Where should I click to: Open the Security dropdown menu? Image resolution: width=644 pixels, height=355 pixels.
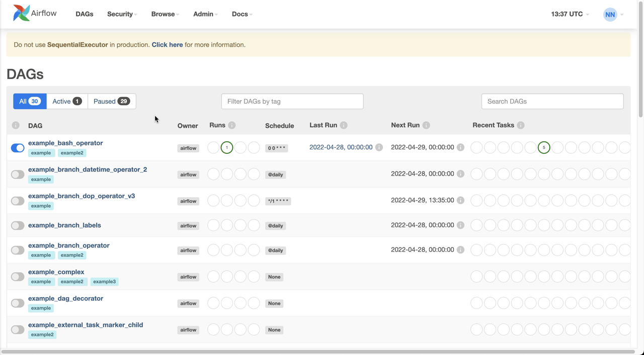[x=122, y=14]
